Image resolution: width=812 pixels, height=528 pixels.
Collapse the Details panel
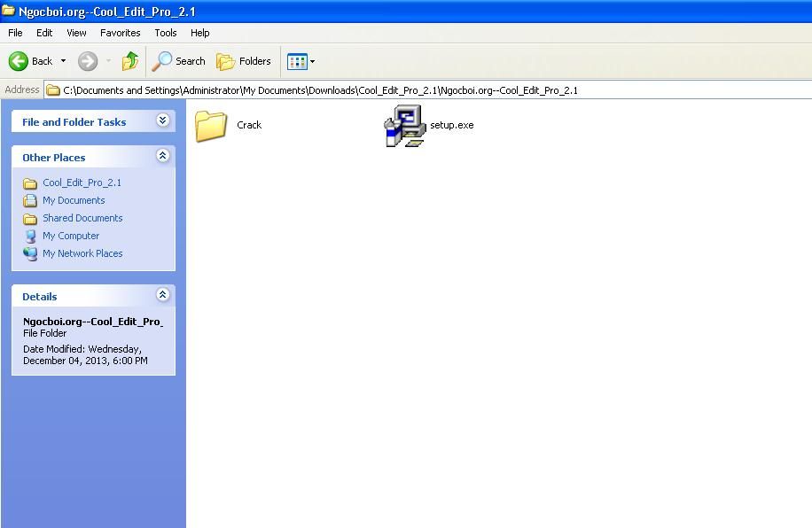pos(162,295)
